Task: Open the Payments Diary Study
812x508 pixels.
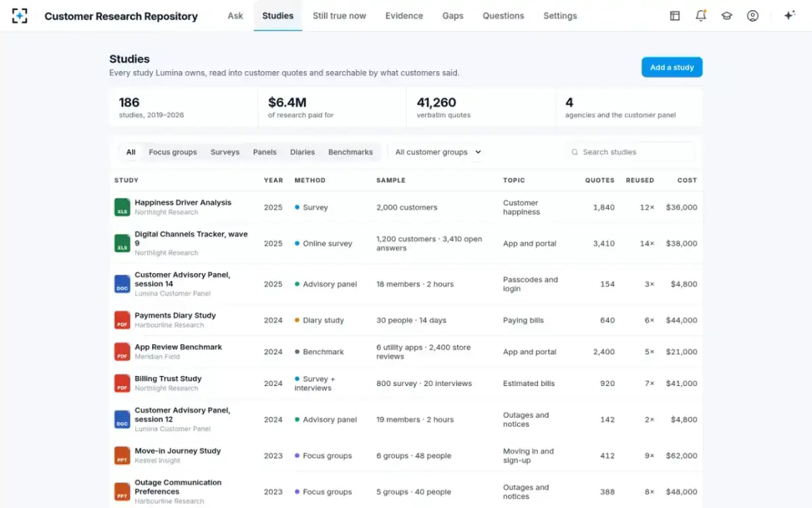Action: (175, 316)
